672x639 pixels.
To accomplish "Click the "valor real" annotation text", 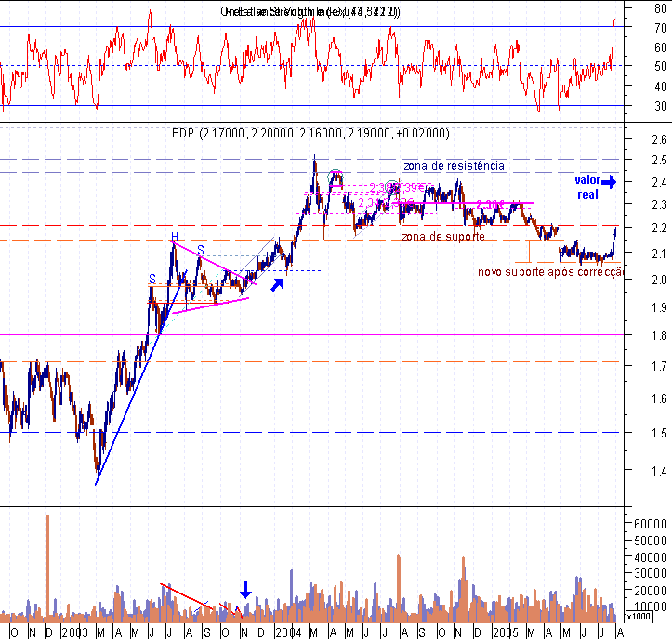I will [x=587, y=188].
